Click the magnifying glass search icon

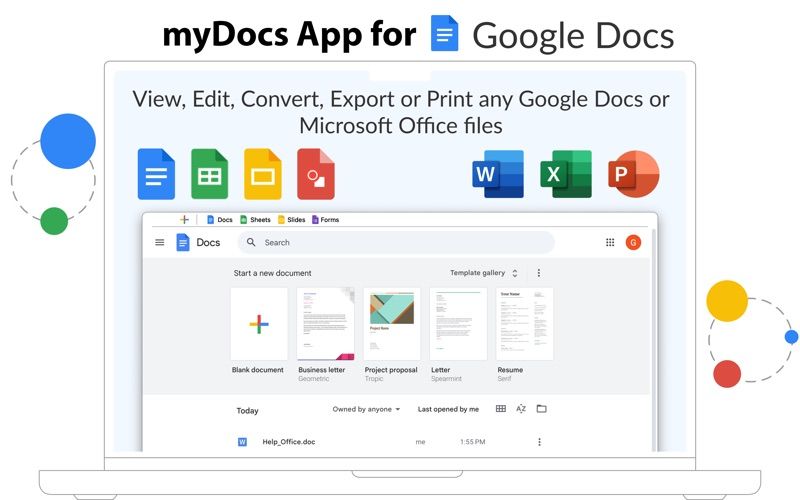tap(251, 242)
